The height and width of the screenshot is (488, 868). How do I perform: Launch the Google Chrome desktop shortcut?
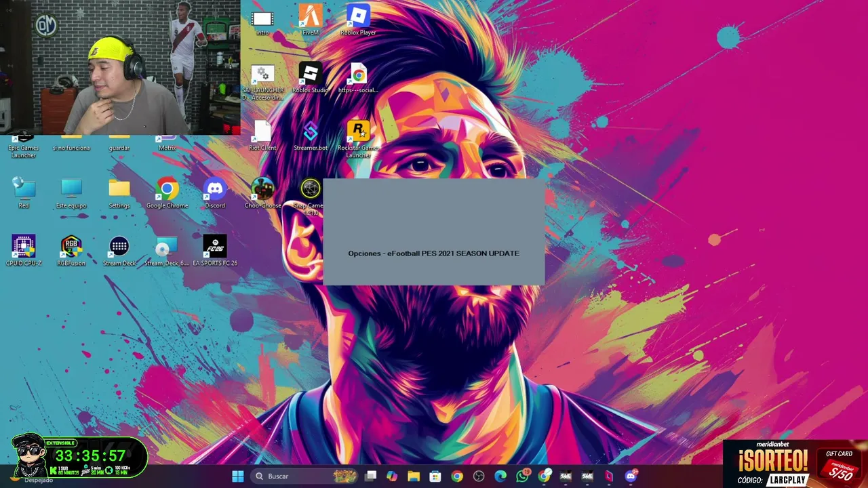click(x=167, y=189)
